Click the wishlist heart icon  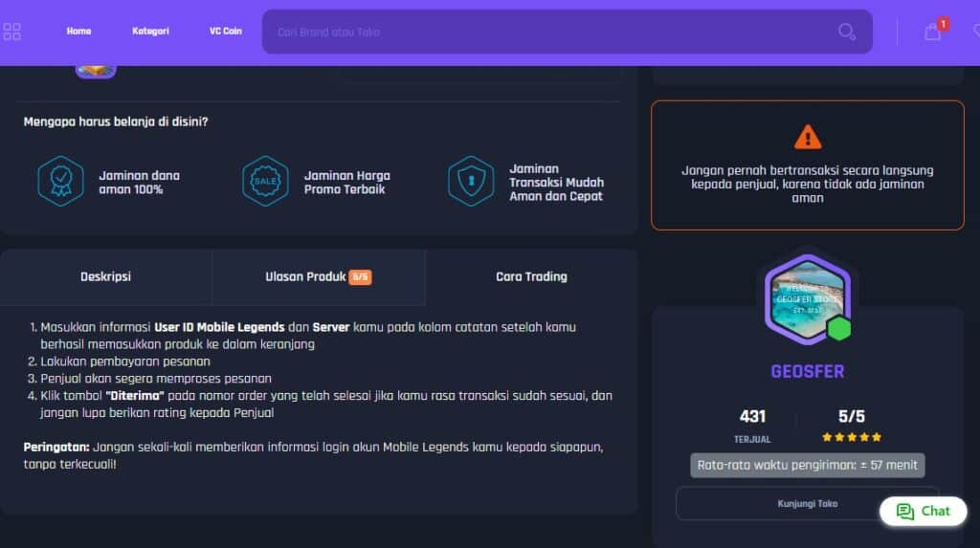(974, 32)
